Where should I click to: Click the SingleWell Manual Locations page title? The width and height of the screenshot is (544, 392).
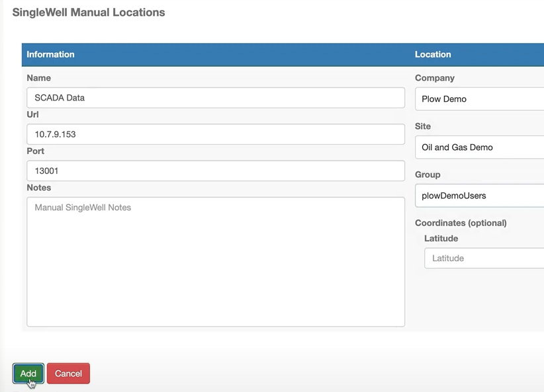point(89,13)
